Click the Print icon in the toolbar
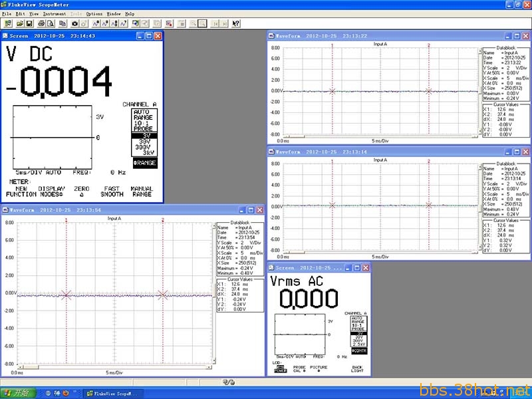This screenshot has height=399, width=532. point(41,23)
